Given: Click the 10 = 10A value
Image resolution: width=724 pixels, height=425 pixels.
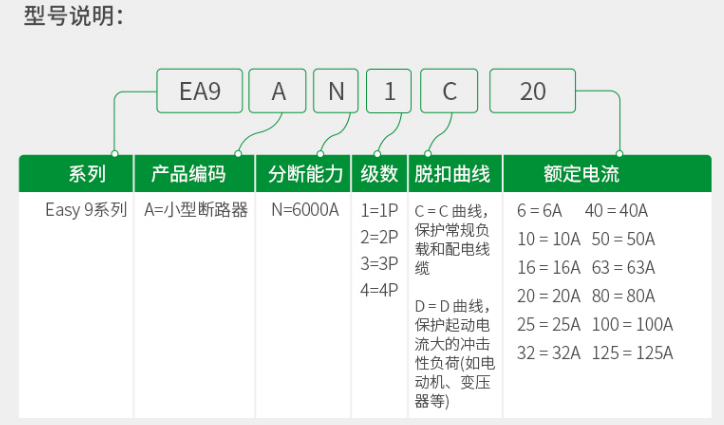Looking at the screenshot, I should [x=549, y=239].
